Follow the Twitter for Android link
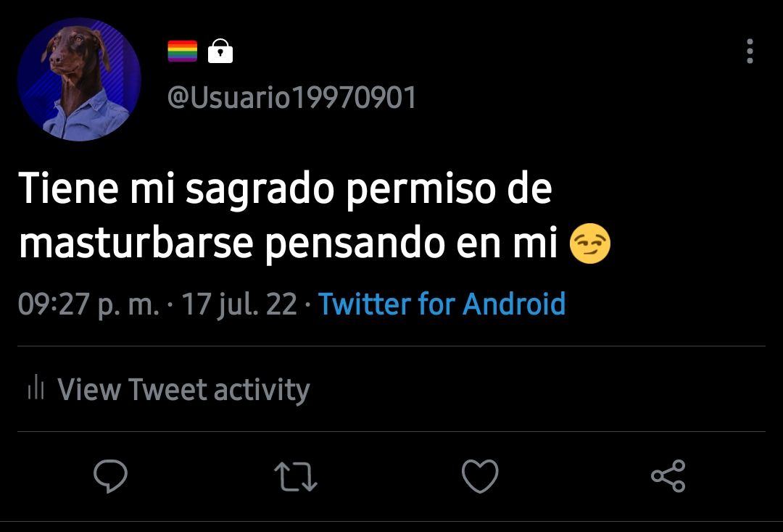This screenshot has height=532, width=783. (442, 304)
